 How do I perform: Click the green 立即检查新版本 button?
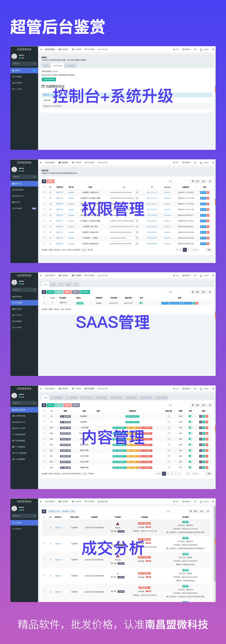pos(49,79)
